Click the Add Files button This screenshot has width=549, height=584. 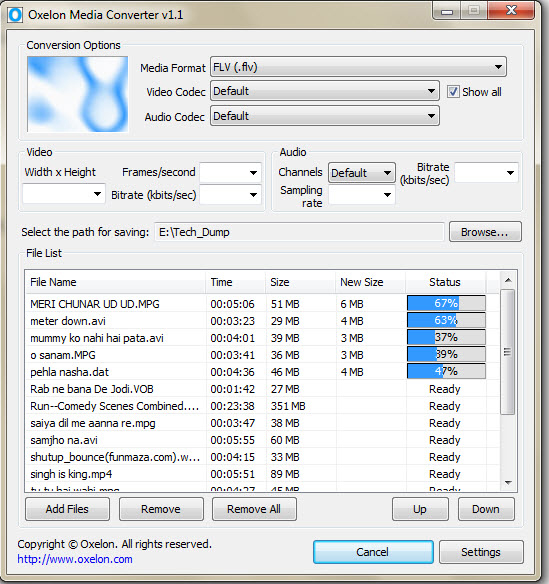tap(67, 509)
